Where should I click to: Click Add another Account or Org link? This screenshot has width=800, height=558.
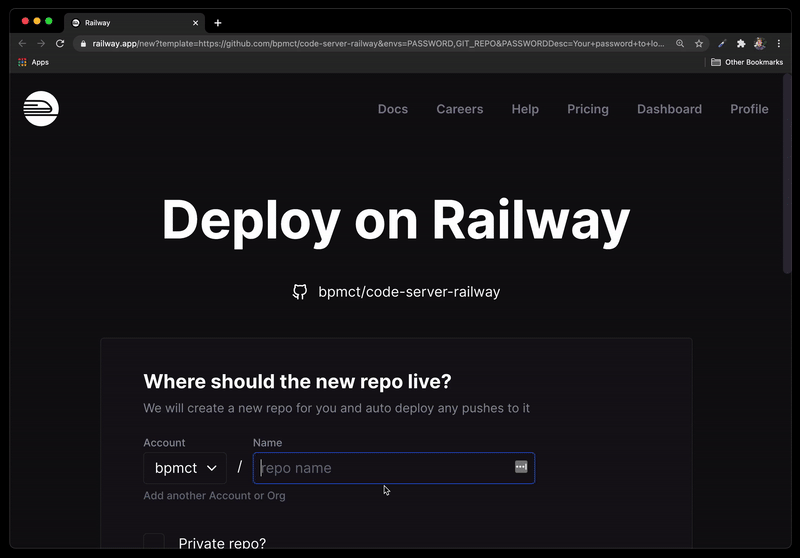click(x=214, y=495)
